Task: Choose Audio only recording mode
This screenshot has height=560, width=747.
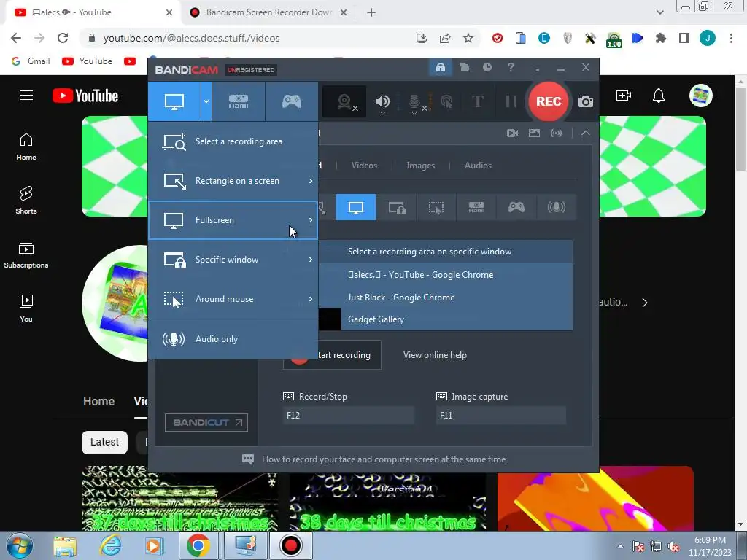Action: (x=233, y=339)
